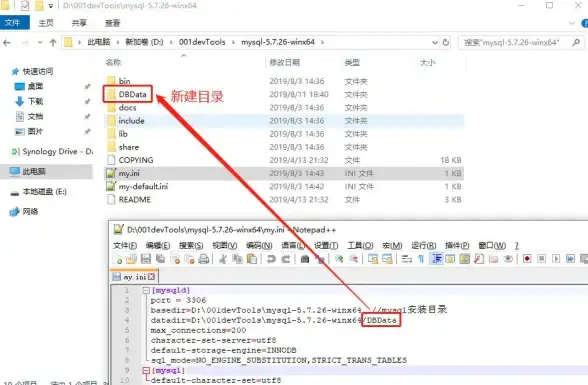Switch to the Explorer 主页 ribbon tab
The width and height of the screenshot is (588, 385).
46,23
